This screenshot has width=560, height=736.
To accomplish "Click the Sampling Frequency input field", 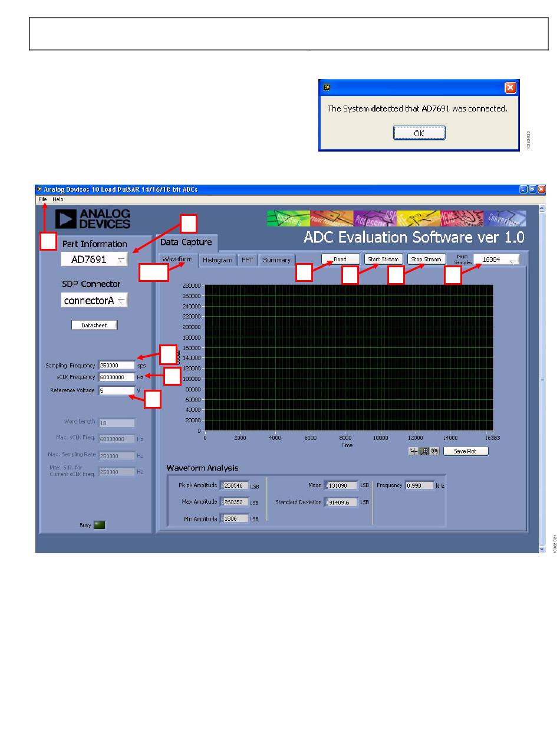I will coord(117,366).
